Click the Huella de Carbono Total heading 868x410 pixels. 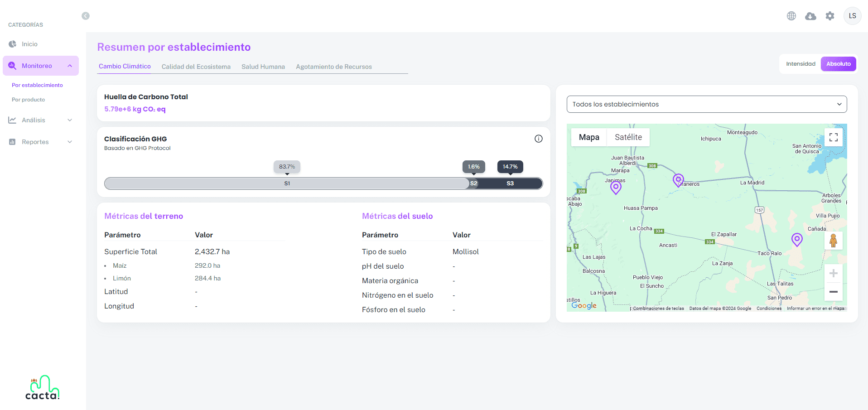146,96
